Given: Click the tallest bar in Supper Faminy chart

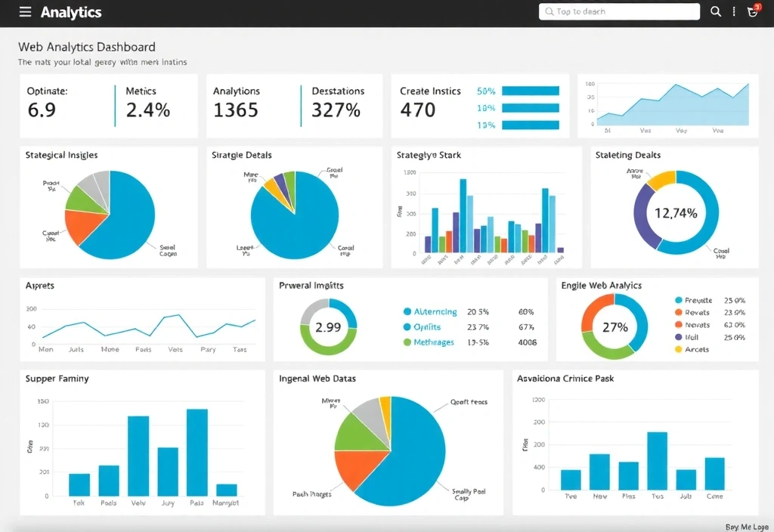Looking at the screenshot, I should click(x=197, y=452).
